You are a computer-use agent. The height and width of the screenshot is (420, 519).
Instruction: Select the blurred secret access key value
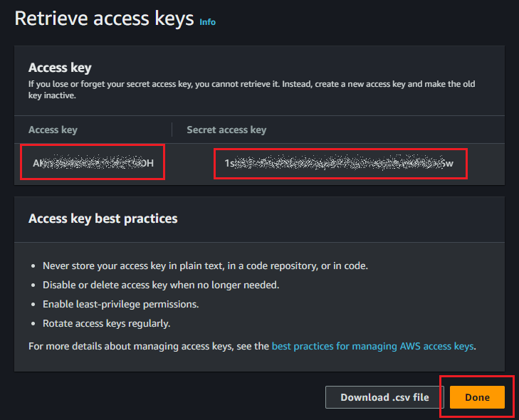(340, 164)
